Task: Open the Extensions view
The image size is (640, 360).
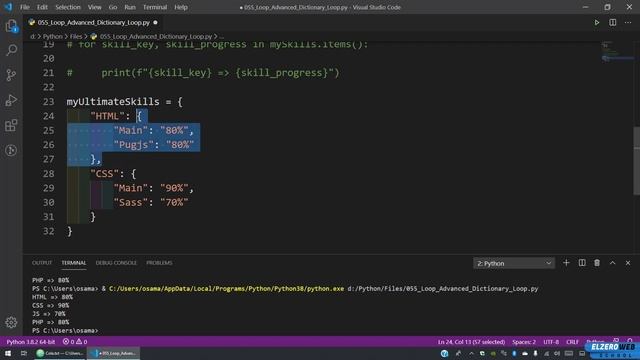Action: (11, 125)
